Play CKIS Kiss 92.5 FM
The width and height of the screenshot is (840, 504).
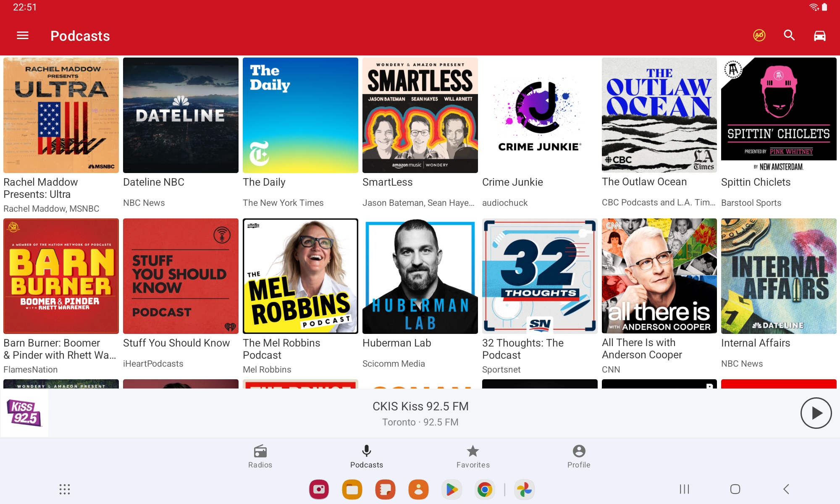pyautogui.click(x=816, y=413)
